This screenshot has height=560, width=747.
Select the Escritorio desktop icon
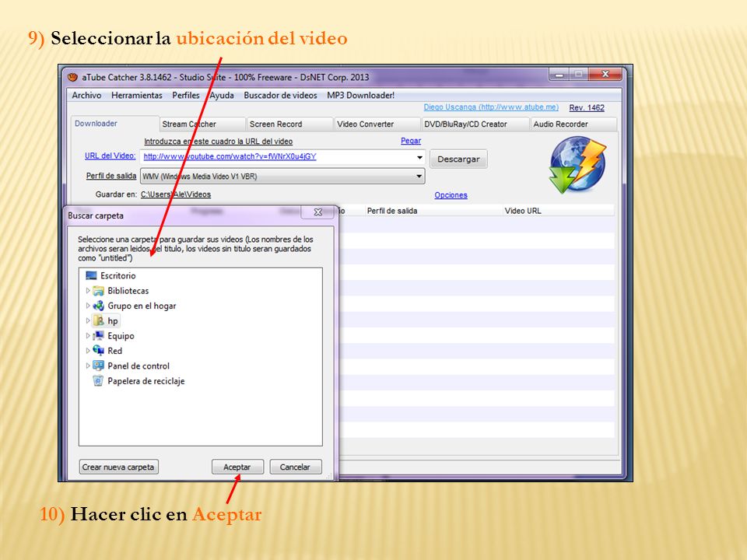(x=91, y=275)
